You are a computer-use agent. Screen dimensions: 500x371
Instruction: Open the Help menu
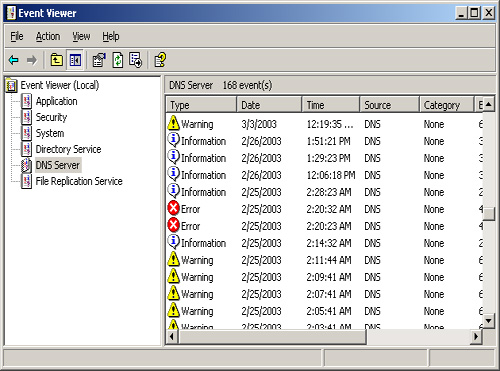point(111,36)
